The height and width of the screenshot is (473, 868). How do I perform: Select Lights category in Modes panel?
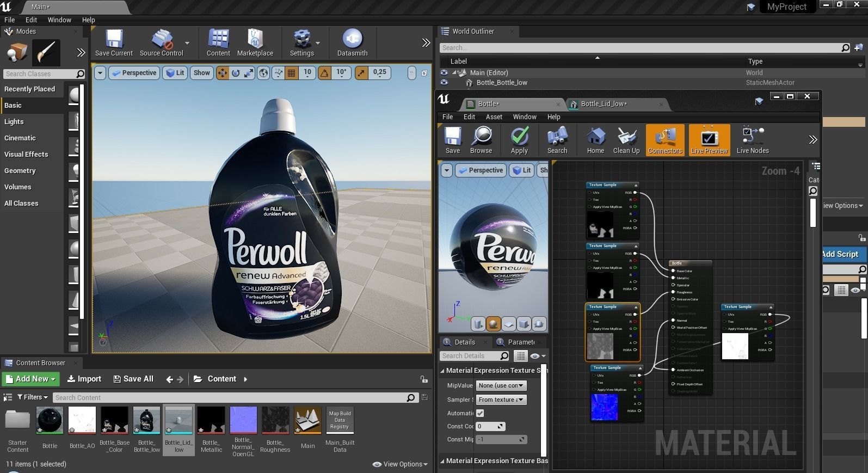(x=14, y=122)
